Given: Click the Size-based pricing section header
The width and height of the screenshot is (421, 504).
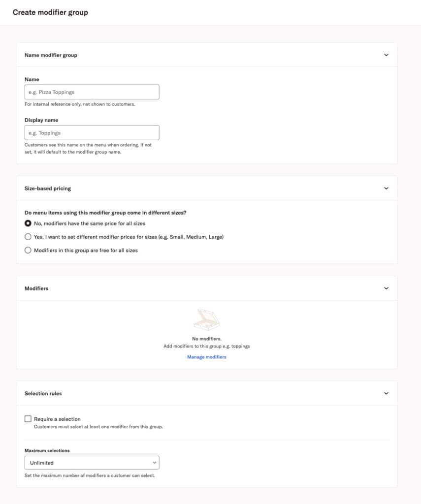Looking at the screenshot, I should pyautogui.click(x=48, y=188).
